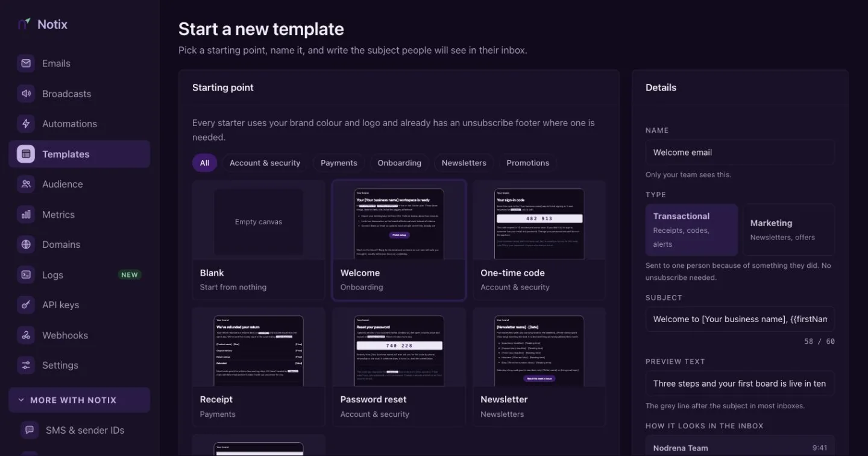868x456 pixels.
Task: Filter starters by Account & security
Action: coord(265,163)
